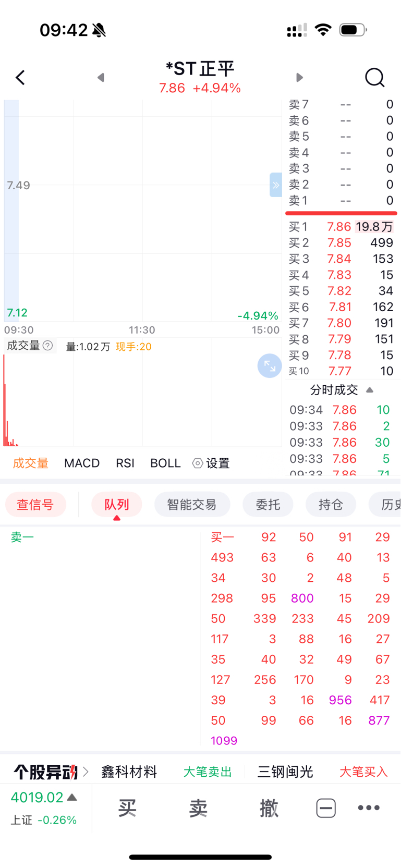Tap the 大笔买入 label
This screenshot has width=401, height=868.
(x=363, y=772)
